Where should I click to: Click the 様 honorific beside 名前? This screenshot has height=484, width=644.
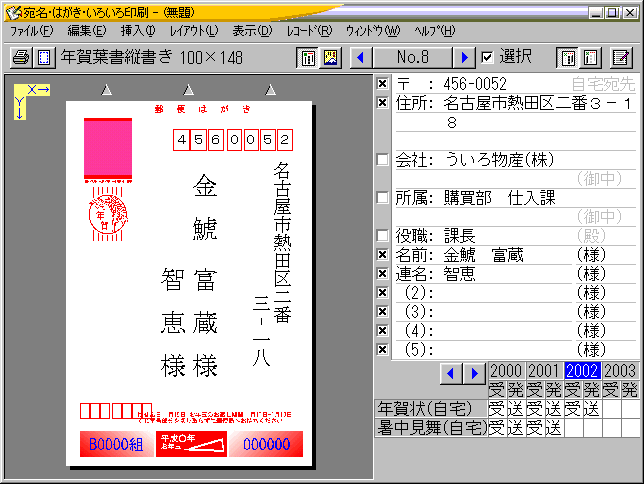[x=591, y=255]
